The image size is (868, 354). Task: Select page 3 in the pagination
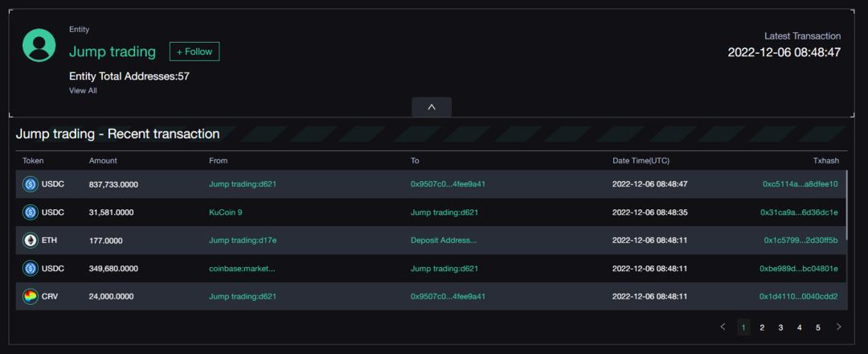tap(780, 327)
